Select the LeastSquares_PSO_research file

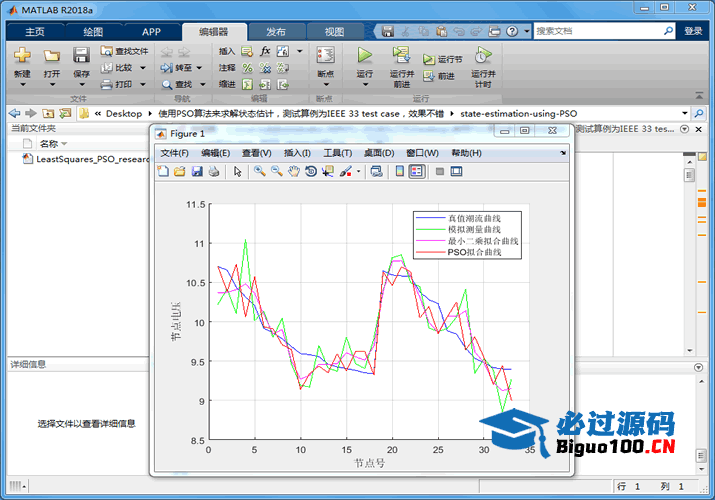[87, 159]
